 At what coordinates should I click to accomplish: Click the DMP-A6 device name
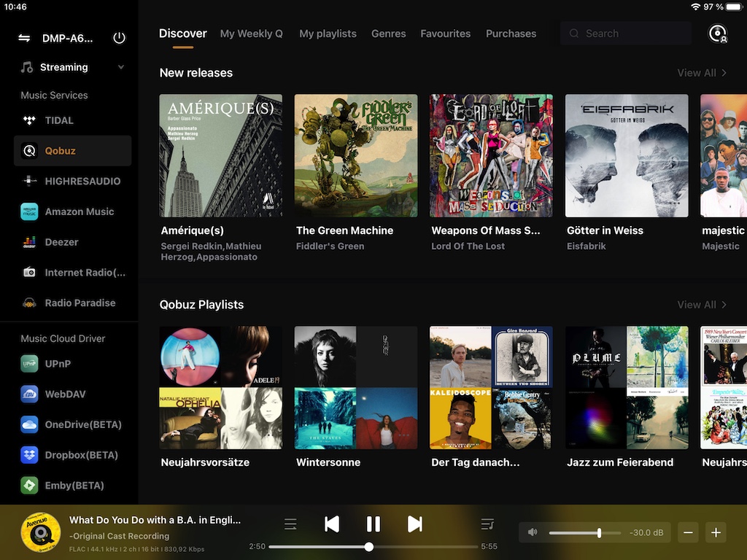tap(68, 38)
